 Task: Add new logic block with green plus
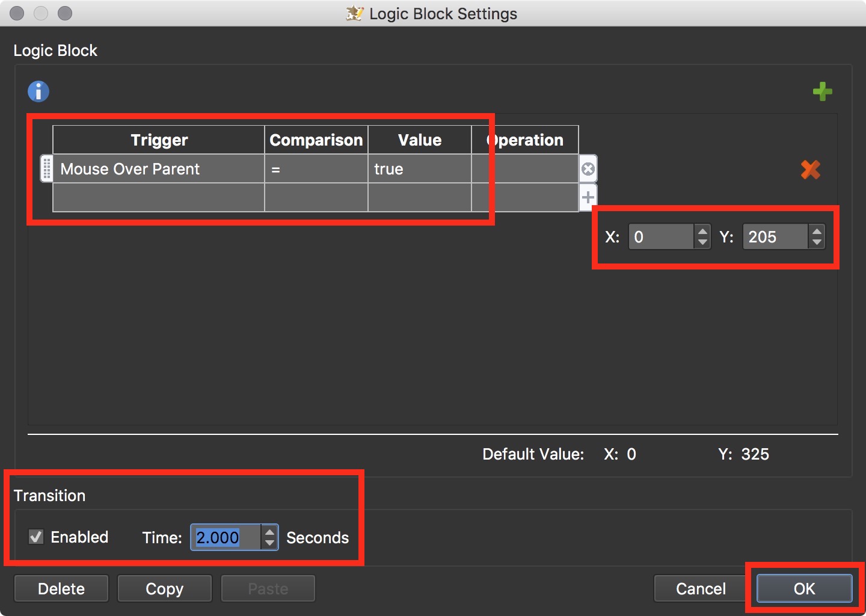click(822, 92)
